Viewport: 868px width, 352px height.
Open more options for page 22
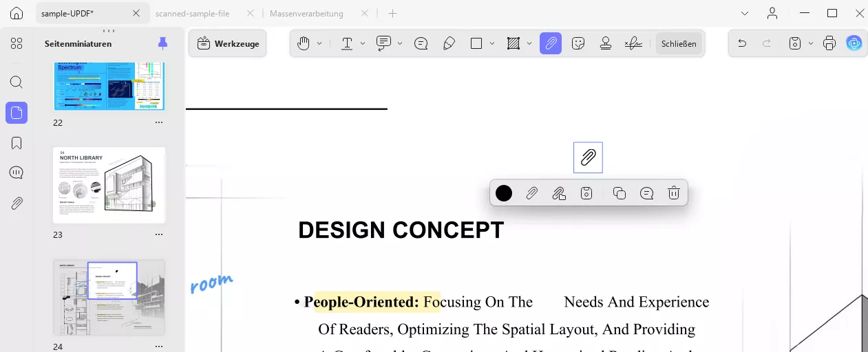click(159, 122)
